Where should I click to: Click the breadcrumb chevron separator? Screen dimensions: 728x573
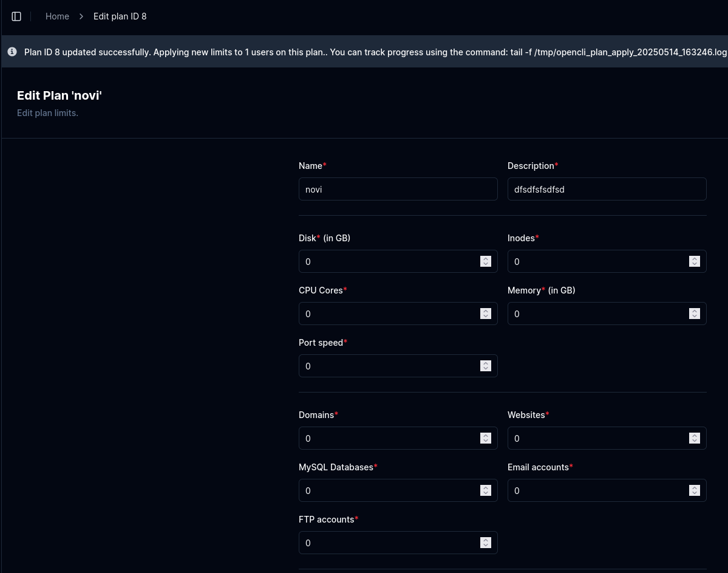coord(81,16)
